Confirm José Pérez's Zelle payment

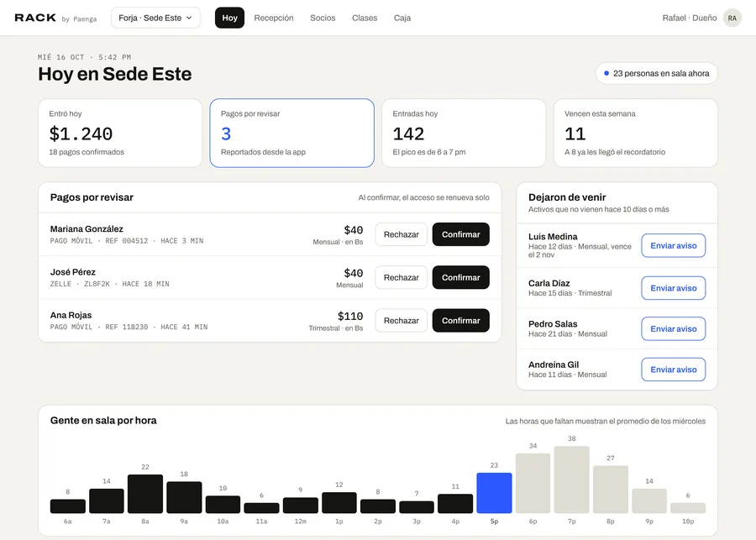tap(460, 277)
